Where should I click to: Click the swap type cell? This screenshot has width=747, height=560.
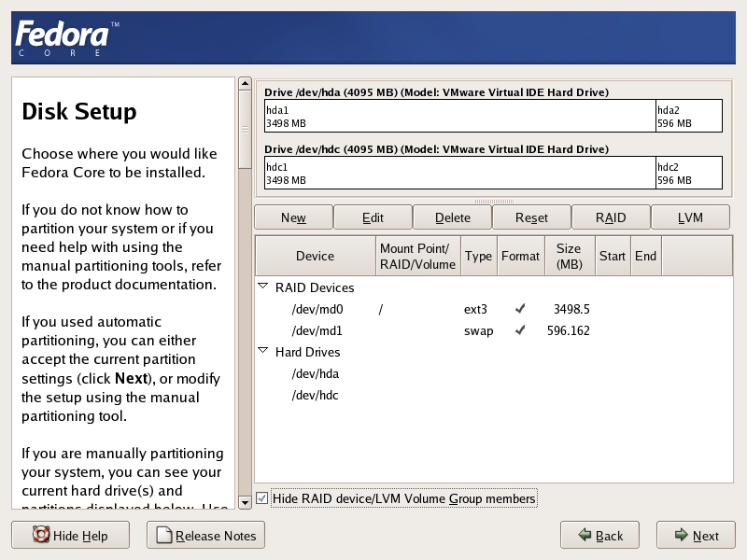(x=478, y=331)
